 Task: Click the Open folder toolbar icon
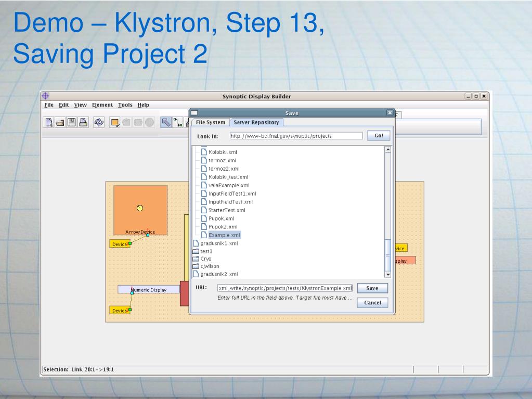[x=60, y=122]
